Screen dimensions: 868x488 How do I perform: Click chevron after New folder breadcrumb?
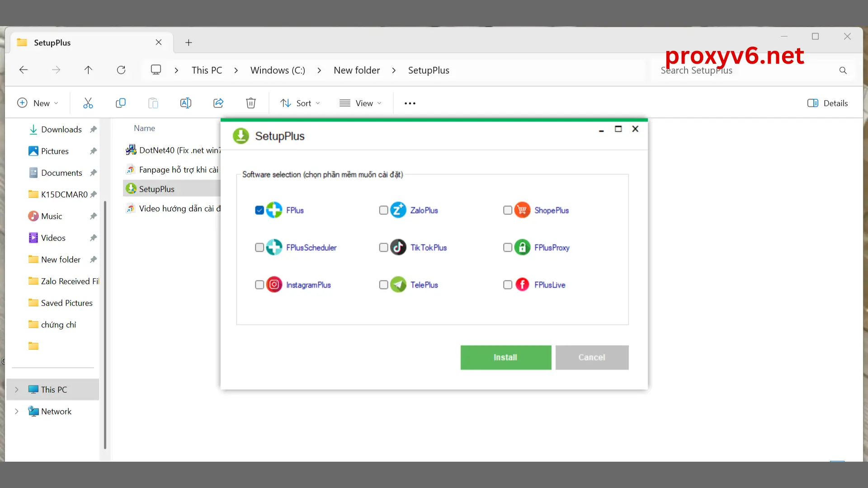(394, 70)
